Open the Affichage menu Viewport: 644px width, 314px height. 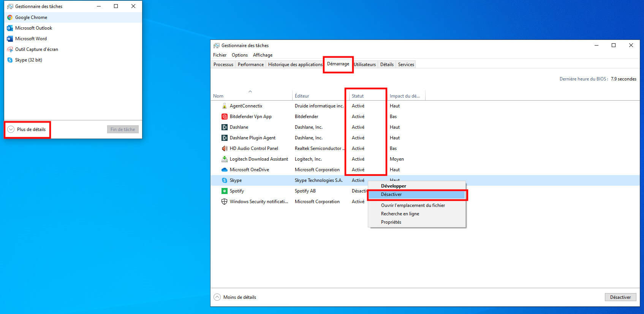[x=263, y=55]
